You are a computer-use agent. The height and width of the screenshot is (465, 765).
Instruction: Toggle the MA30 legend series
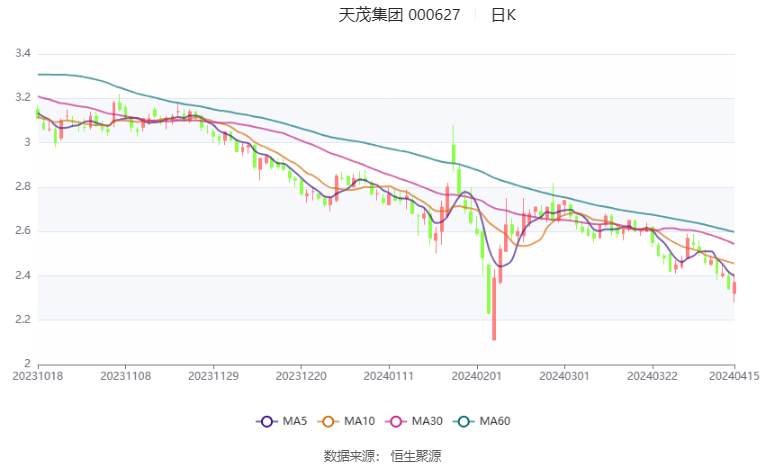(x=414, y=421)
